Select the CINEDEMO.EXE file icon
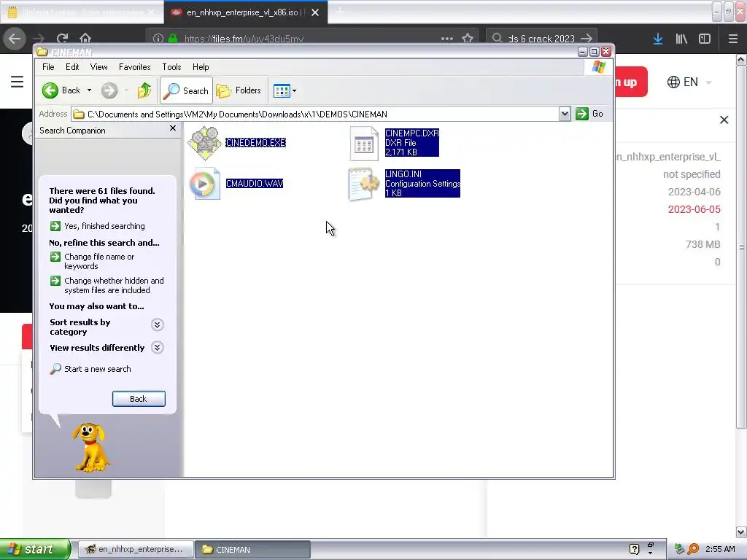This screenshot has height=560, width=747. click(205, 143)
